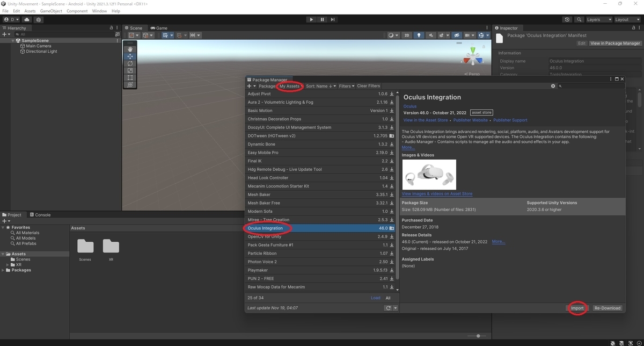Select the Move tool in Scene

(x=130, y=56)
